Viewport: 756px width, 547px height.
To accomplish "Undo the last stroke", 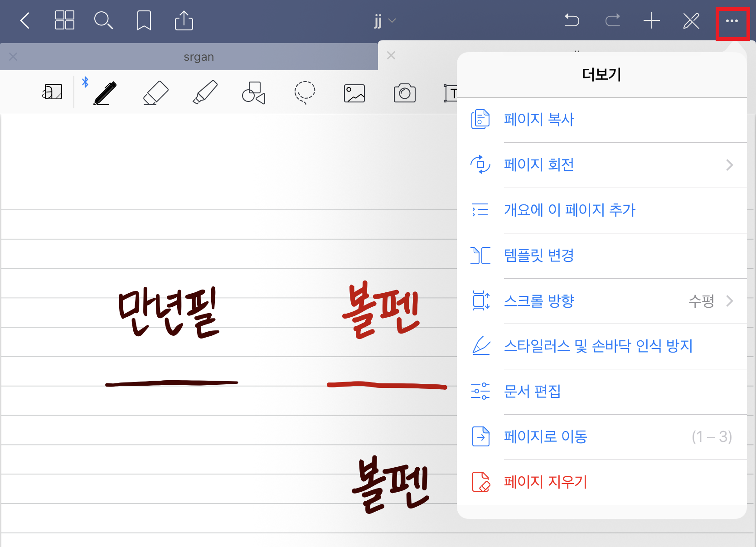I will (x=572, y=20).
